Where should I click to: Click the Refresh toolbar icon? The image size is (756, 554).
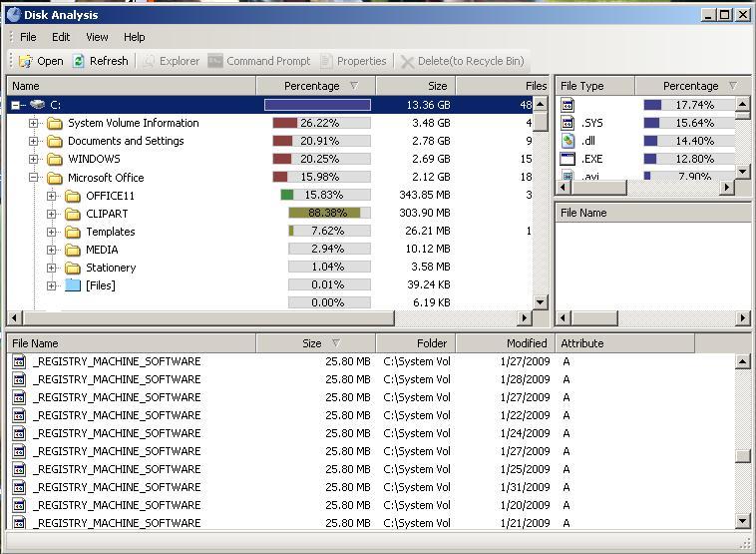pos(78,61)
